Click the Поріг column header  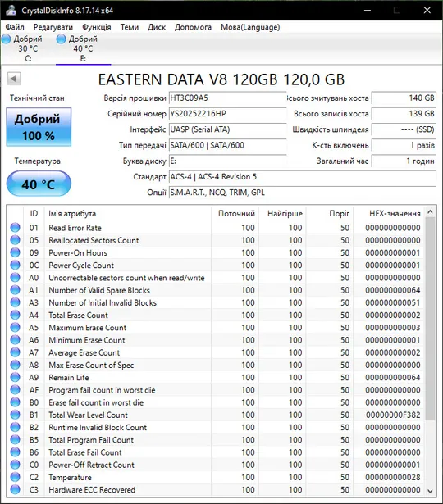click(x=330, y=213)
